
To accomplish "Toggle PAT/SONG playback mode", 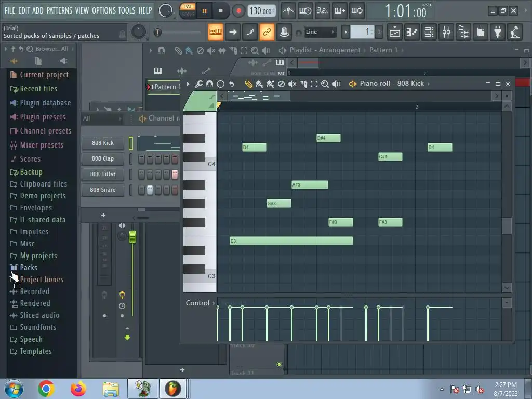I will [188, 10].
